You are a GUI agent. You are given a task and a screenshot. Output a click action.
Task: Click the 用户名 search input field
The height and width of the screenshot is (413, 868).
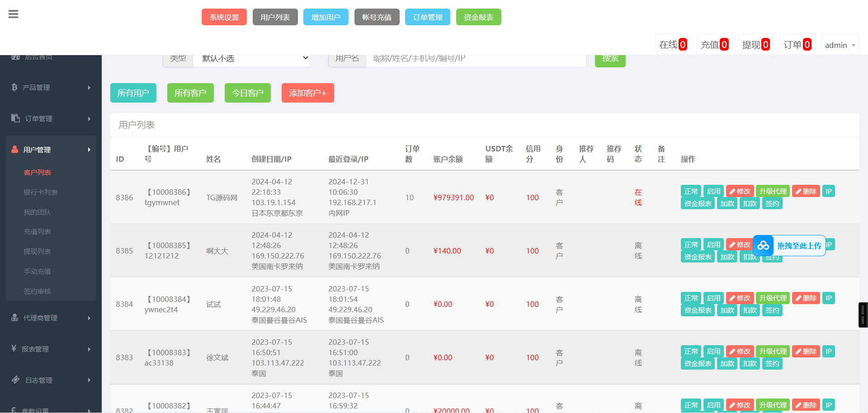[x=476, y=59]
